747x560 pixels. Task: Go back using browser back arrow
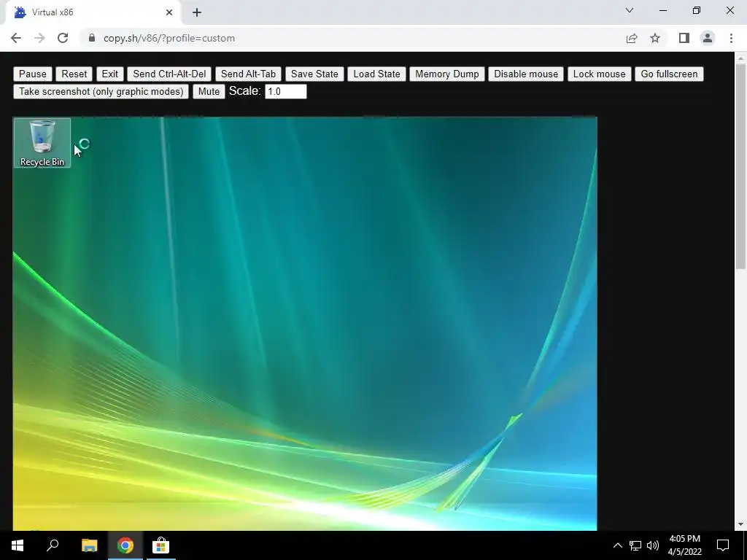click(16, 38)
